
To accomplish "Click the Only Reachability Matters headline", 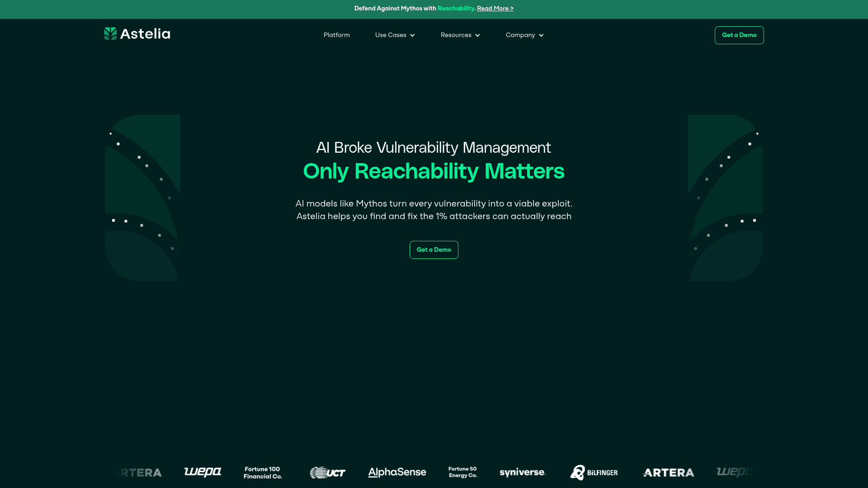I will point(434,171).
